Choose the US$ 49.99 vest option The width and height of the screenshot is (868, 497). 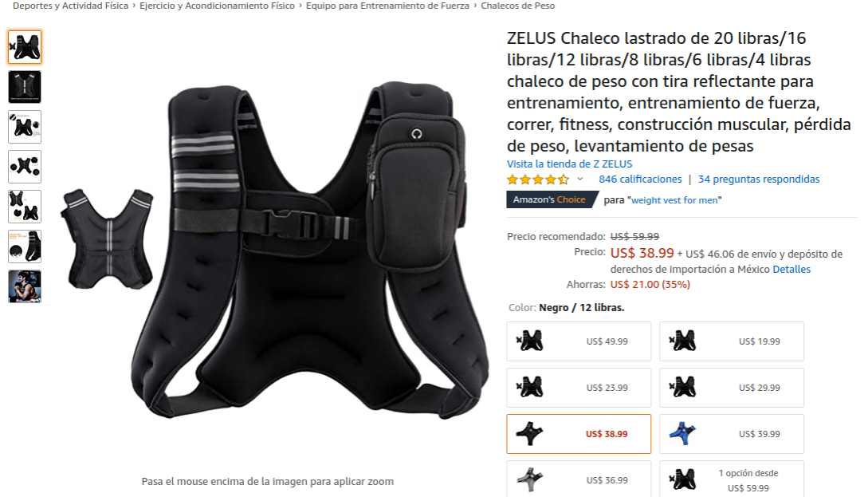579,341
